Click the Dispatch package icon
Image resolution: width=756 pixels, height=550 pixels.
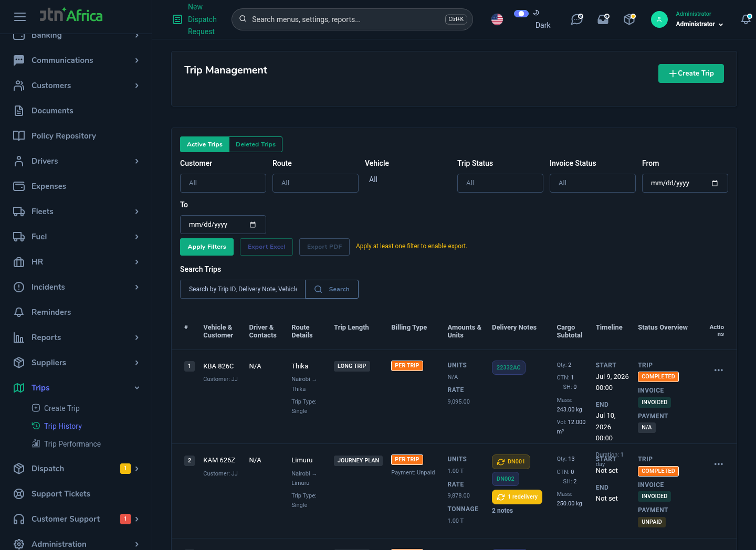pos(19,469)
